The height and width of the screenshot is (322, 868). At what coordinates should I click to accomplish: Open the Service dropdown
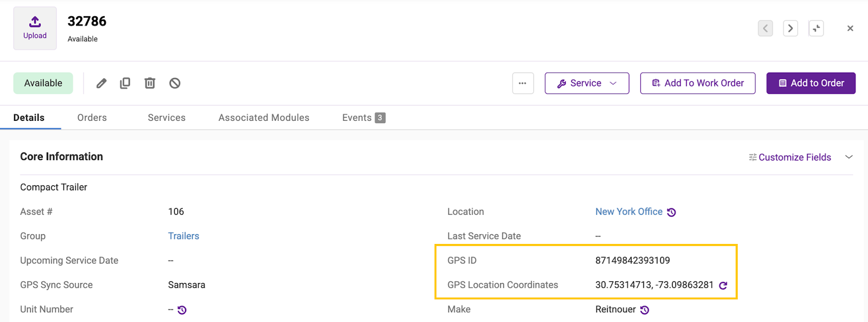(x=587, y=83)
